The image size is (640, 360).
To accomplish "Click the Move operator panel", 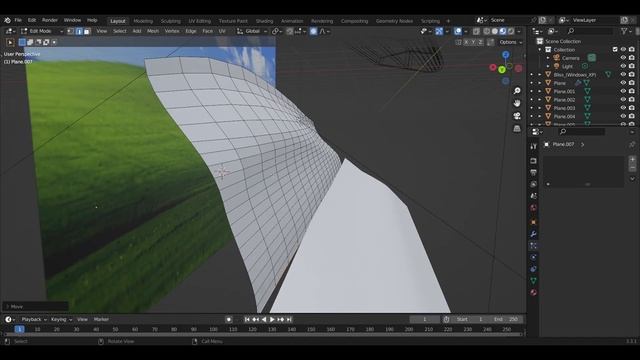I will click(x=36, y=307).
